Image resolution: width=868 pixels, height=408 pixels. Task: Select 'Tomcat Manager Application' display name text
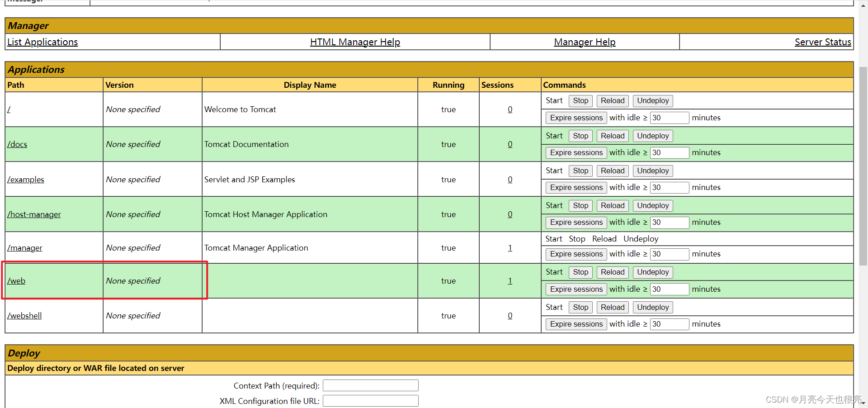pyautogui.click(x=256, y=248)
